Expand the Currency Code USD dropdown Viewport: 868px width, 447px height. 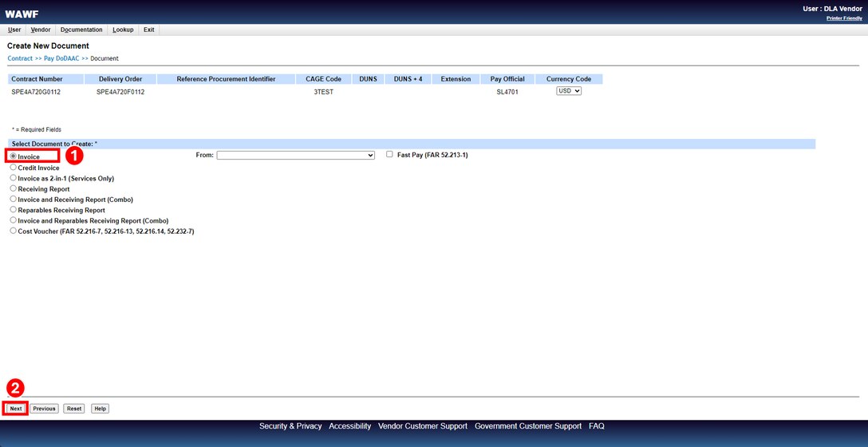pos(569,91)
